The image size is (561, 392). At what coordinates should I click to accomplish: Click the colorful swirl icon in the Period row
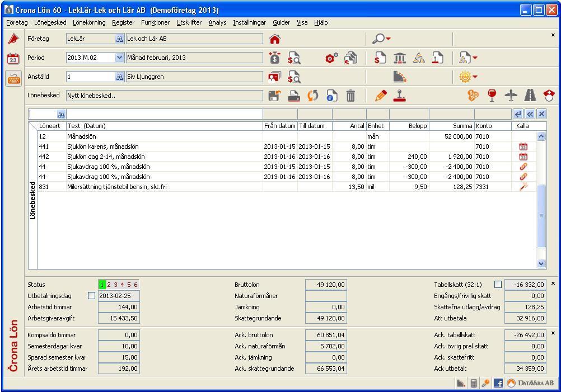[419, 58]
